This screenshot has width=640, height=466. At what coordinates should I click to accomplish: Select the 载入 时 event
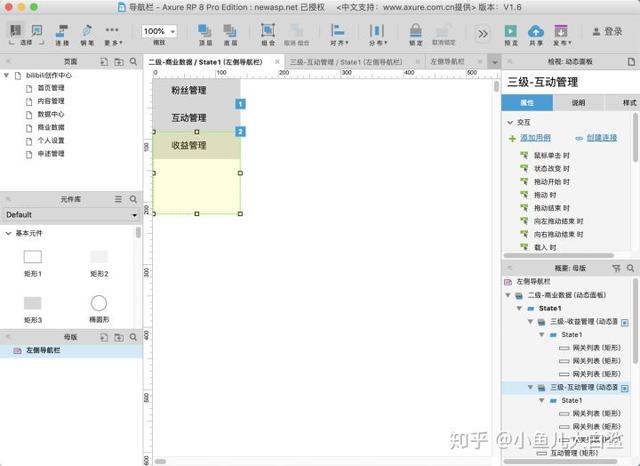coord(545,248)
